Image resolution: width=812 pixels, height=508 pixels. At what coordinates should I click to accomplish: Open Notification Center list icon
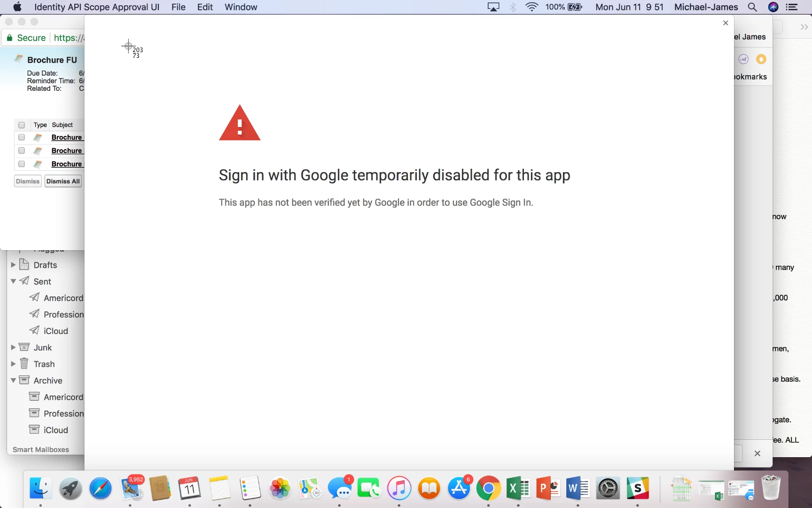(792, 7)
